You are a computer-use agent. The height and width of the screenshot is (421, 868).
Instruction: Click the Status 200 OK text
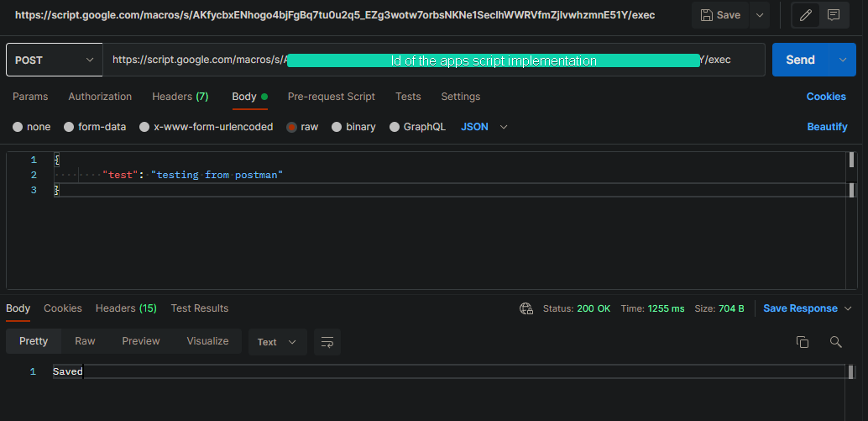(577, 308)
